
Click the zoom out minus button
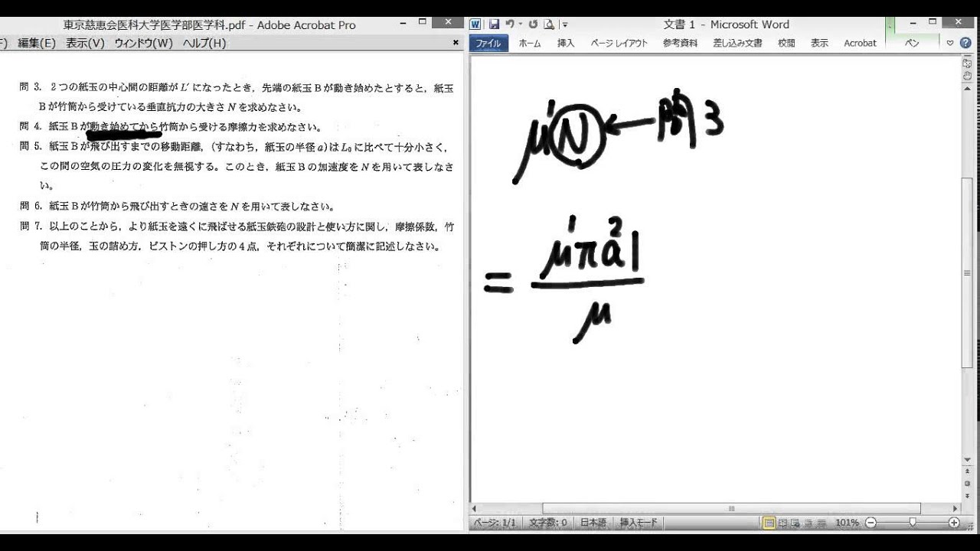pyautogui.click(x=870, y=523)
